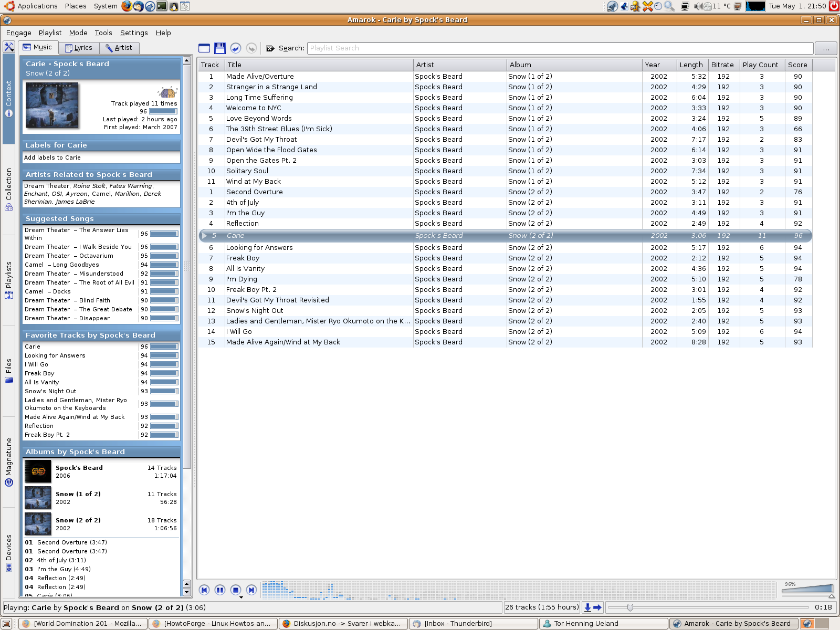Click into the Playlist Search field
840x630 pixels.
[x=560, y=48]
